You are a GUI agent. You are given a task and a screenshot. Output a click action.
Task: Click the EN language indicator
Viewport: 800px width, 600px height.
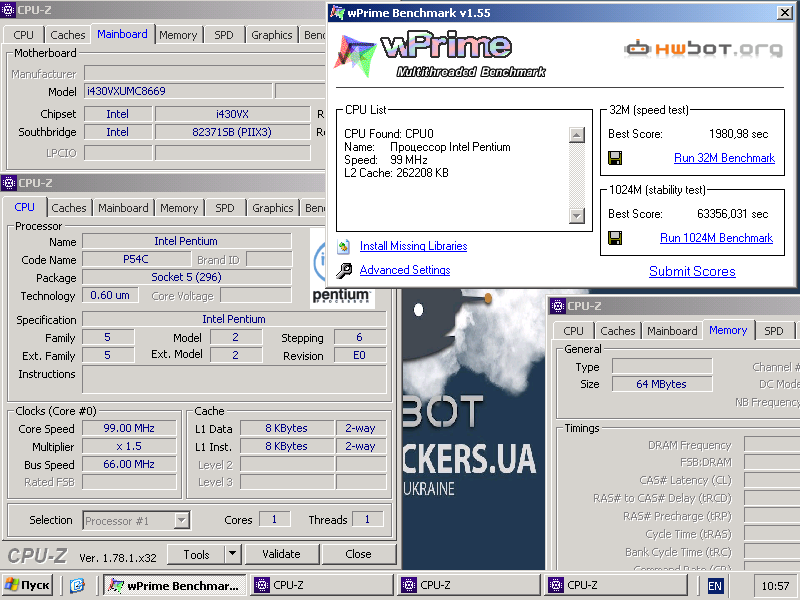pos(715,586)
